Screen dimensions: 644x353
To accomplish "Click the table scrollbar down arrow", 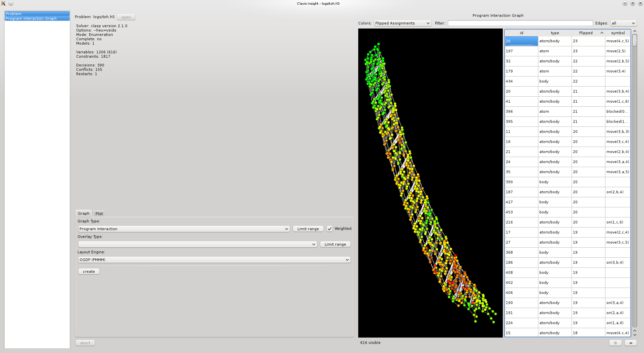I will pyautogui.click(x=635, y=335).
